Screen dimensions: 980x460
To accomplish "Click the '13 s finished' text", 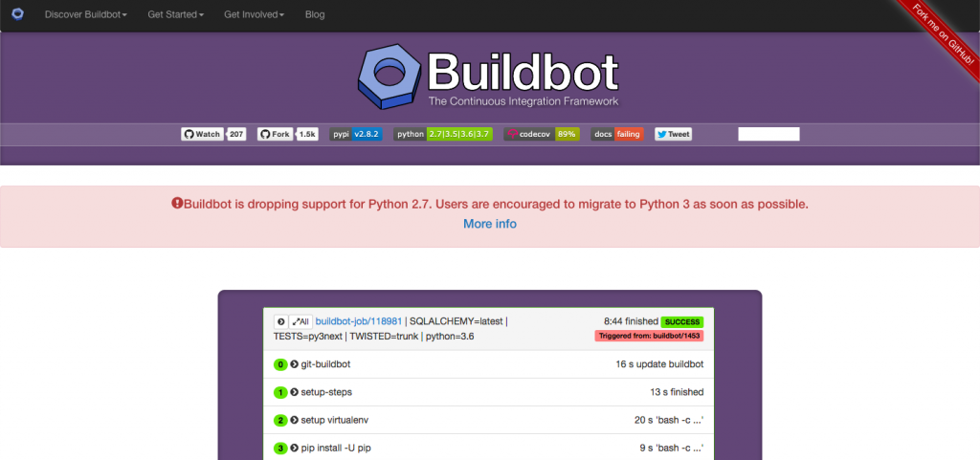I will (x=677, y=393).
